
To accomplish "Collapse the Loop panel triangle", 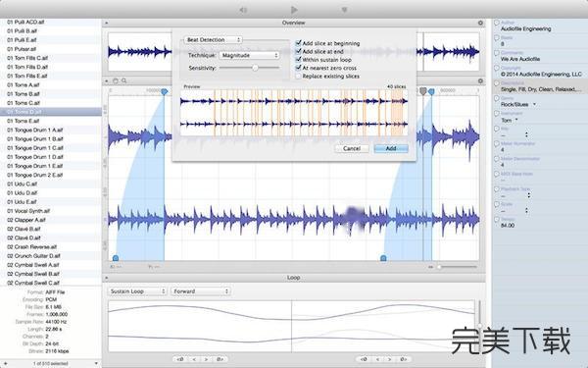I will coord(107,278).
